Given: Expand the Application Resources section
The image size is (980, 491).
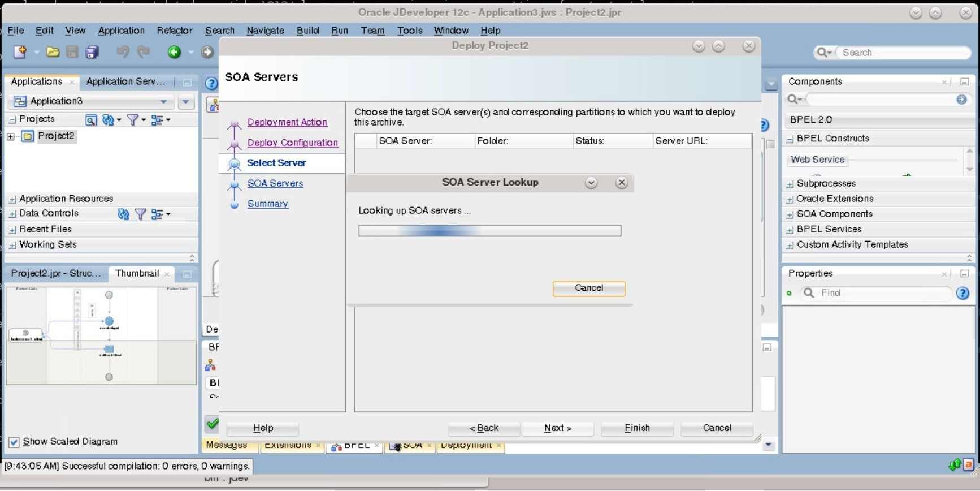Looking at the screenshot, I should (12, 199).
